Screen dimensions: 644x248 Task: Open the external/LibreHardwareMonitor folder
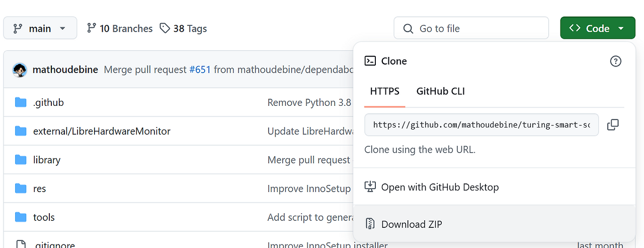pos(102,131)
